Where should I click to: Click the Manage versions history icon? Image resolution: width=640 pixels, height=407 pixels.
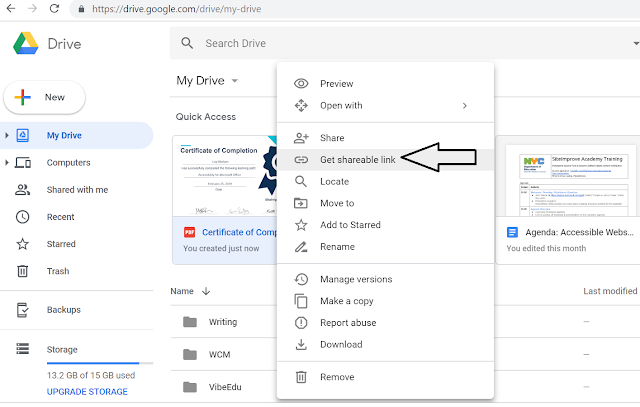click(x=301, y=279)
